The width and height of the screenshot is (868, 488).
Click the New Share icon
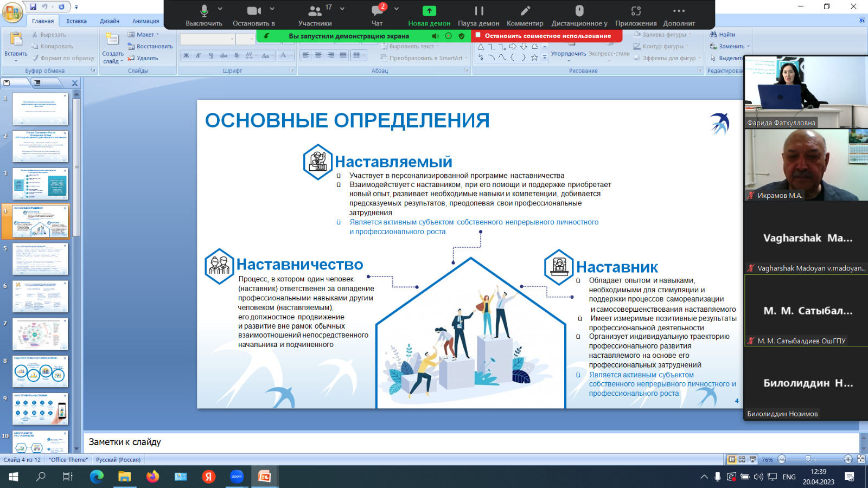(429, 11)
